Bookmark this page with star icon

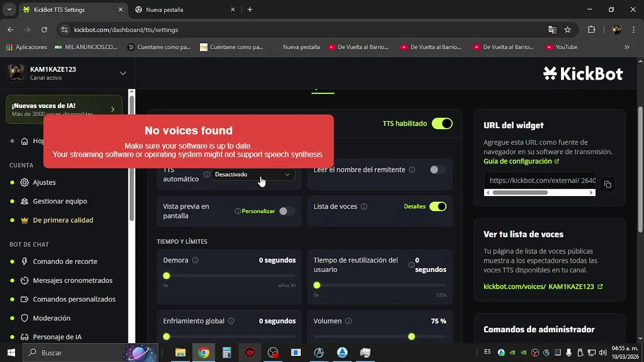point(568,30)
